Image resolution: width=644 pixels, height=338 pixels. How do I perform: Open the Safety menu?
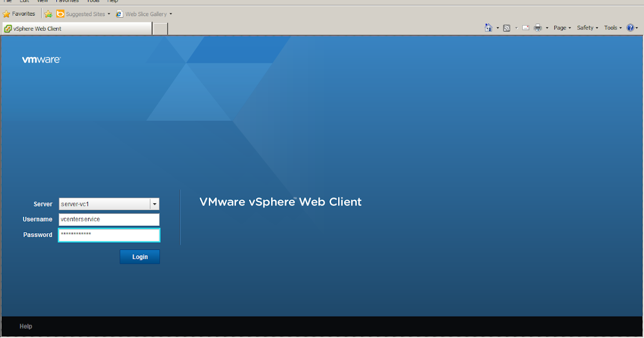click(588, 28)
